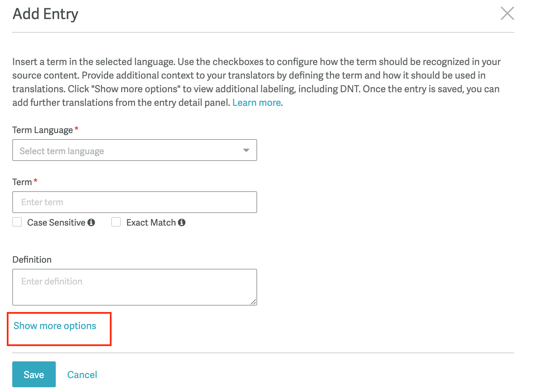Click the Term Language field label
This screenshot has width=536, height=392.
43,130
